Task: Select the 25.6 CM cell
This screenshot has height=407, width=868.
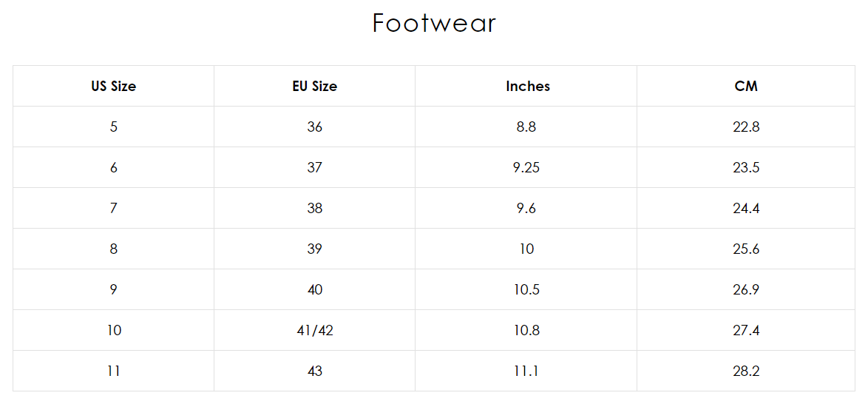Action: [x=746, y=249]
